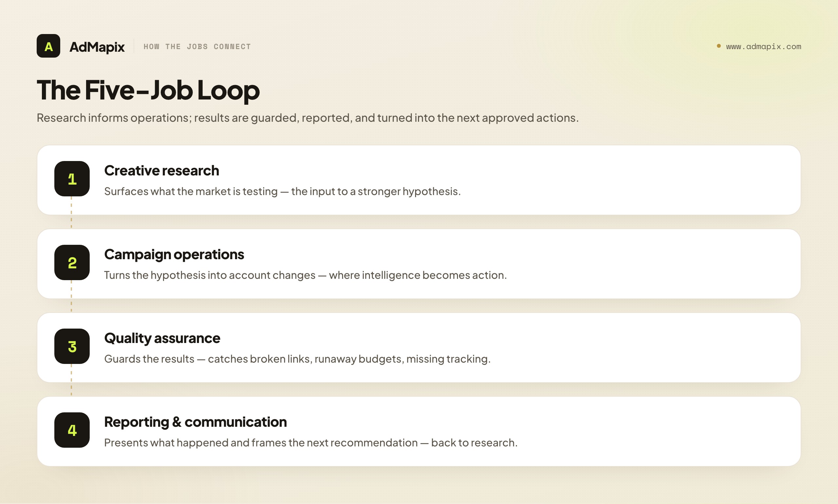Click the step 3 number badge
This screenshot has width=838, height=504.
pos(72,346)
